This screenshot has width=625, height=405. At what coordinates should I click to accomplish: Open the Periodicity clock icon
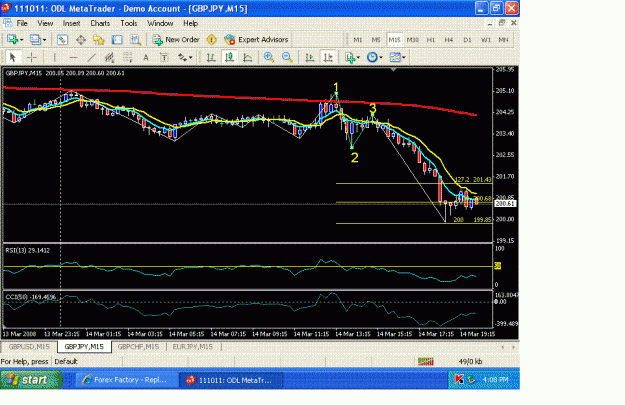(372, 57)
